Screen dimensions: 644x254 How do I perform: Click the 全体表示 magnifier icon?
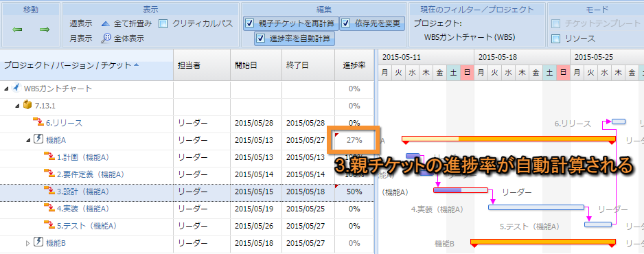(106, 38)
